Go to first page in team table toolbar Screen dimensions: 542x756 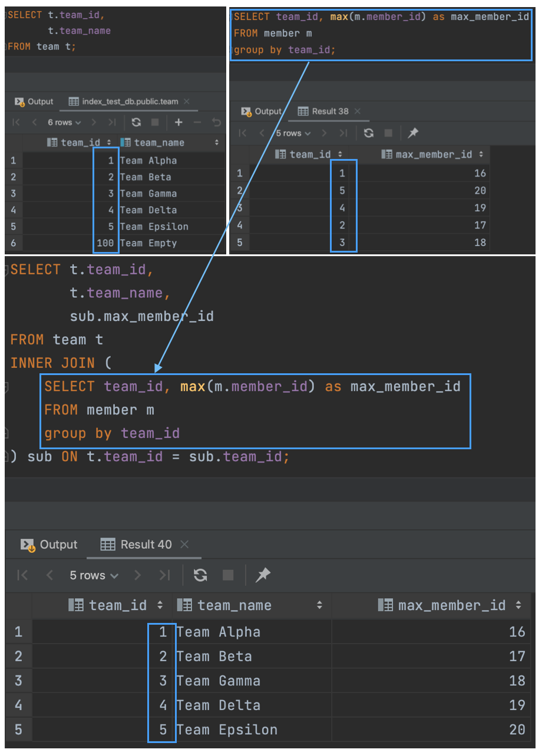pyautogui.click(x=16, y=122)
